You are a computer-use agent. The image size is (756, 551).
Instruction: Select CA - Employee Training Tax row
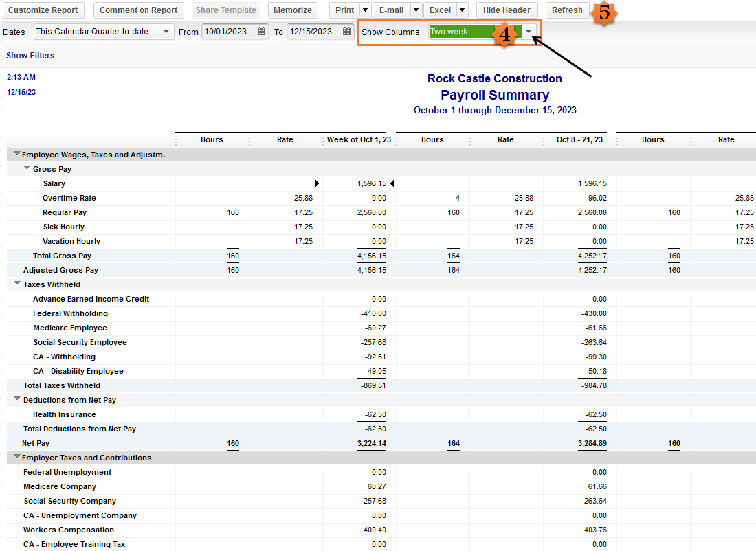point(74,545)
